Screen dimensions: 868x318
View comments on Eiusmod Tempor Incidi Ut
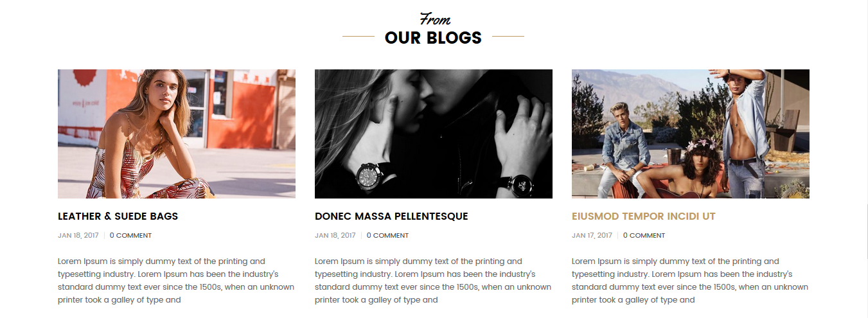coord(644,236)
